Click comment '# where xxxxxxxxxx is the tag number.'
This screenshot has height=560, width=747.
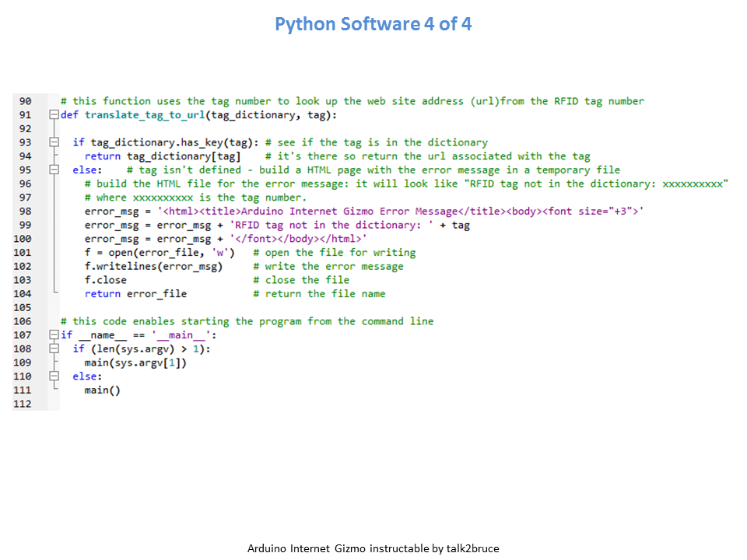(195, 197)
